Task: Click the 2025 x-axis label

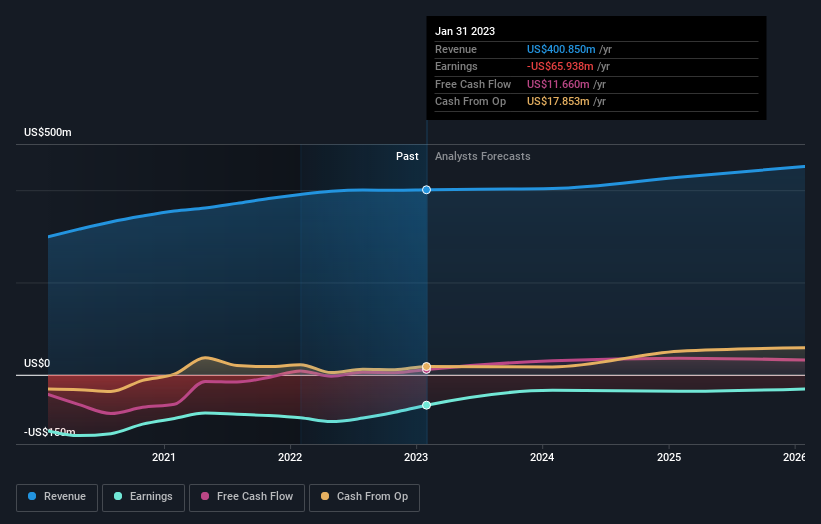Action: [x=669, y=457]
